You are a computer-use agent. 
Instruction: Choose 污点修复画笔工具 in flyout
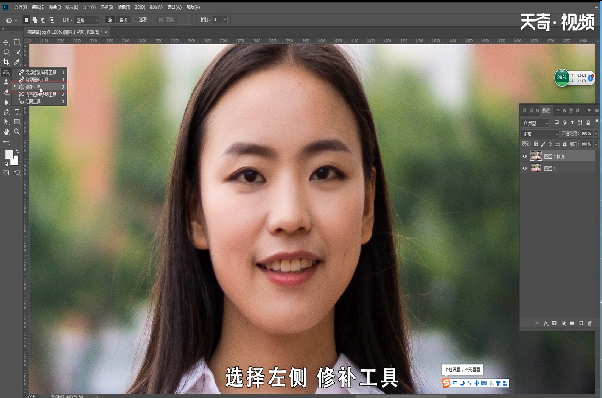pyautogui.click(x=40, y=72)
